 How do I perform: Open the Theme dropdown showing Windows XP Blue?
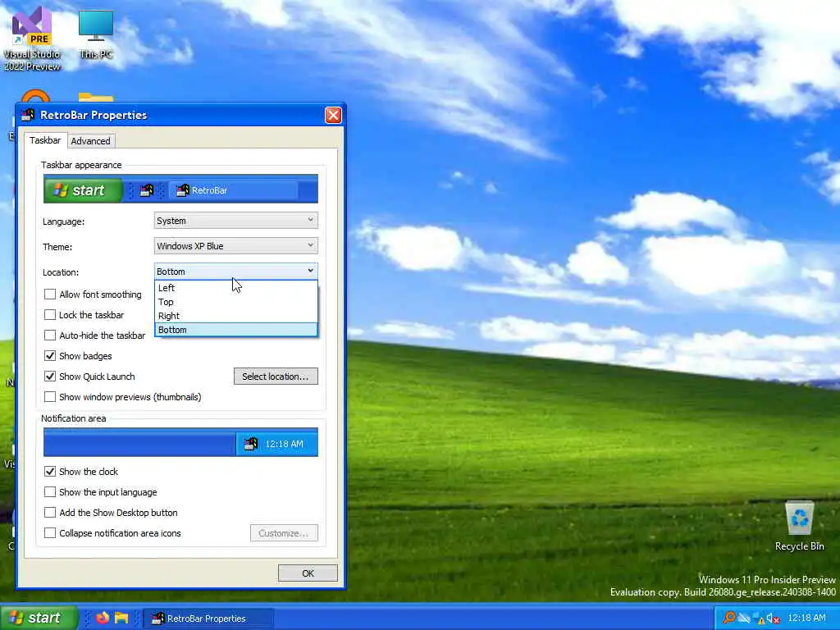235,246
